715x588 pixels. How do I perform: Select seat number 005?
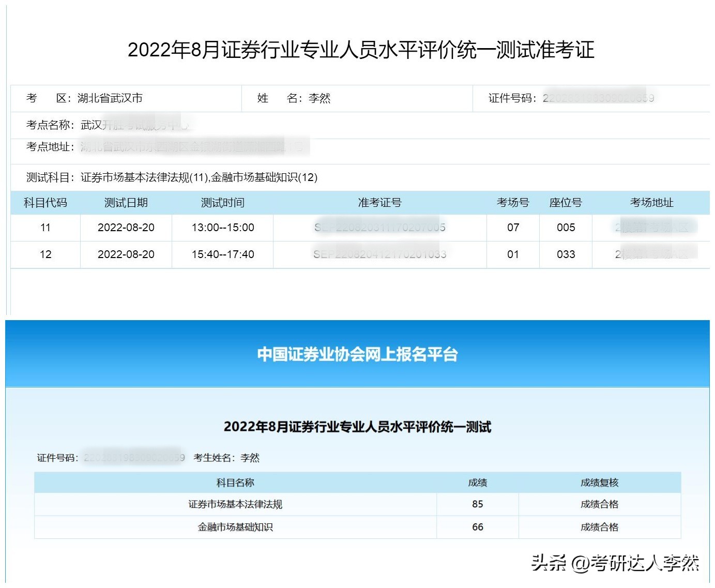point(565,228)
